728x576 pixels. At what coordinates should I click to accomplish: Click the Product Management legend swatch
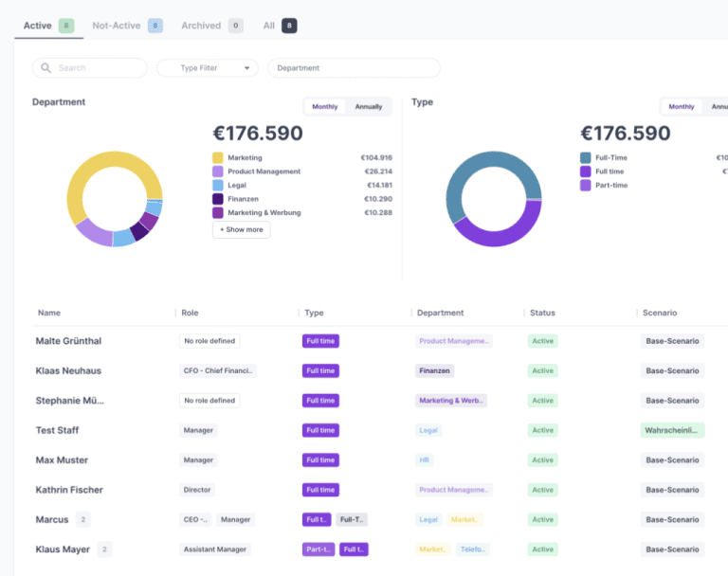(218, 171)
